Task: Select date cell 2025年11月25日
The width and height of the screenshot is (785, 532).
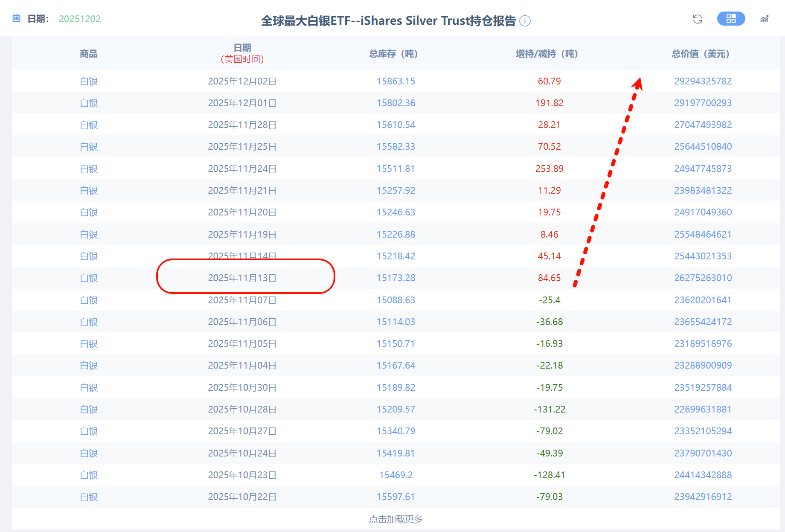Action: 242,146
